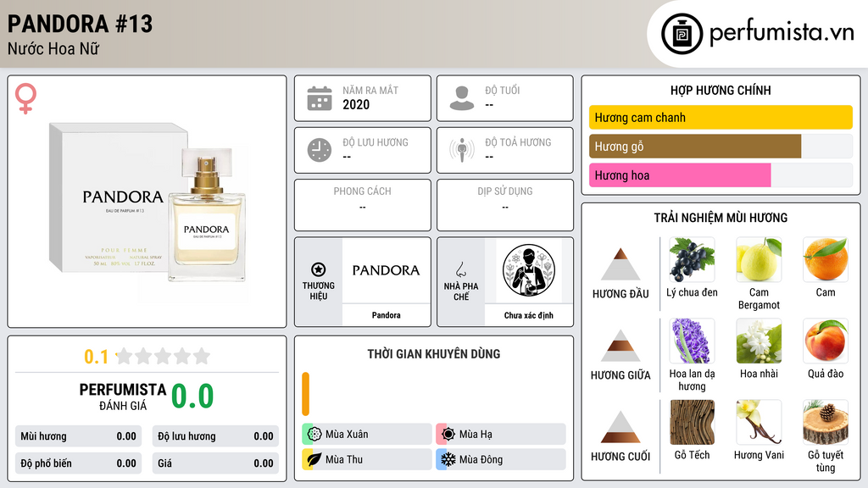
Task: Click the Mùa Hạ sun icon
Action: tap(448, 434)
